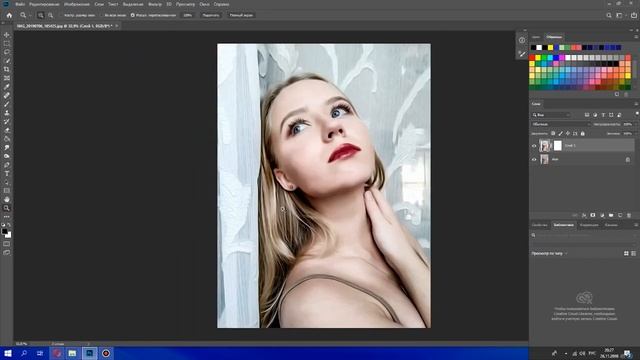Select the Move tool

coord(7,35)
